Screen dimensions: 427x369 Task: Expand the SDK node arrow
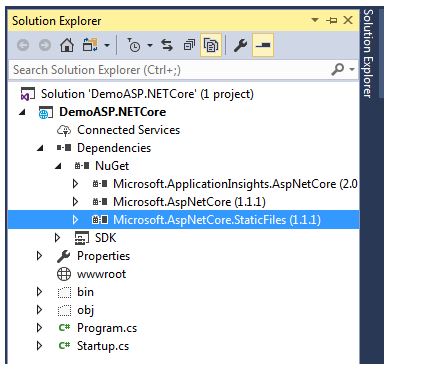[57, 238]
